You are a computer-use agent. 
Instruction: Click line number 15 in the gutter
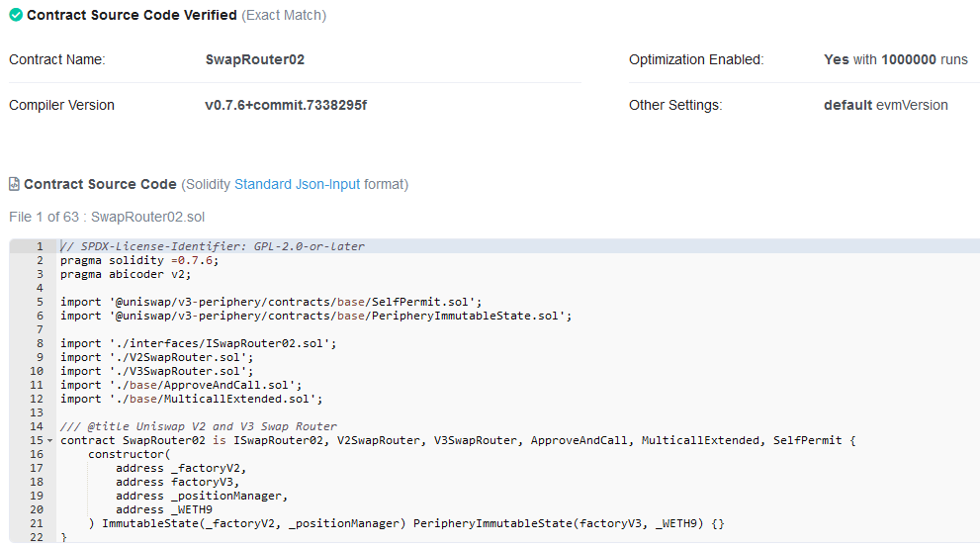pos(37,440)
